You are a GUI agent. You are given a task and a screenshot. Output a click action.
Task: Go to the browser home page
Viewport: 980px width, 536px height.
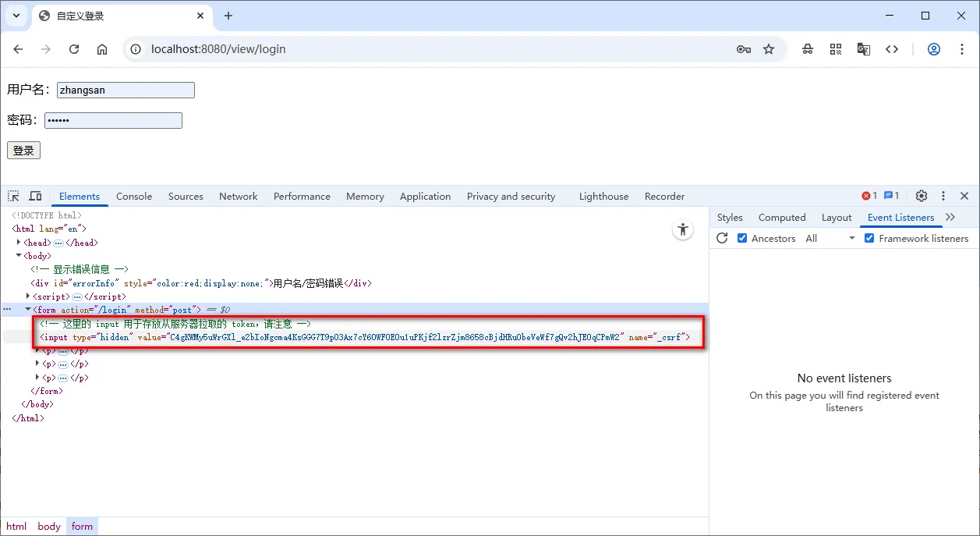102,49
